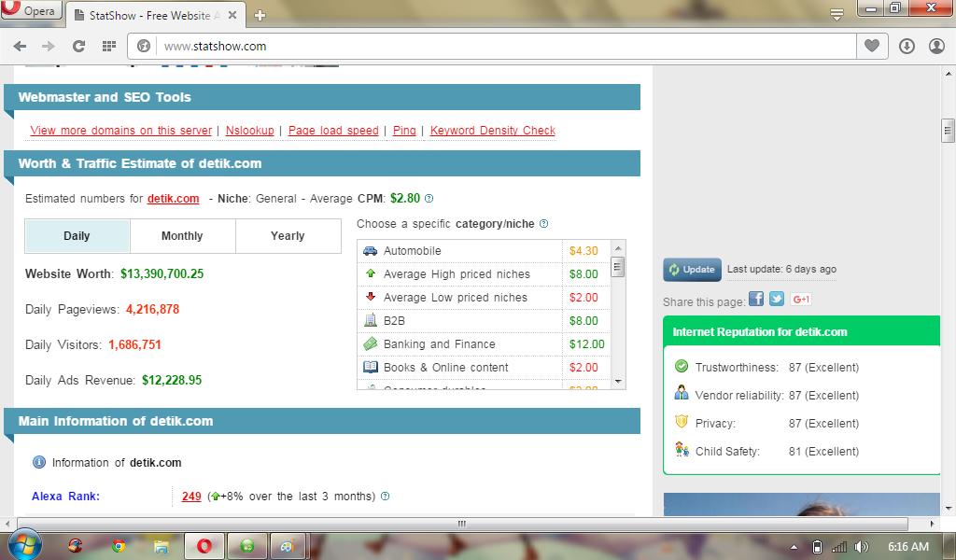Click the up arrow of the niche list scrollbar
956x560 pixels.
pyautogui.click(x=618, y=248)
